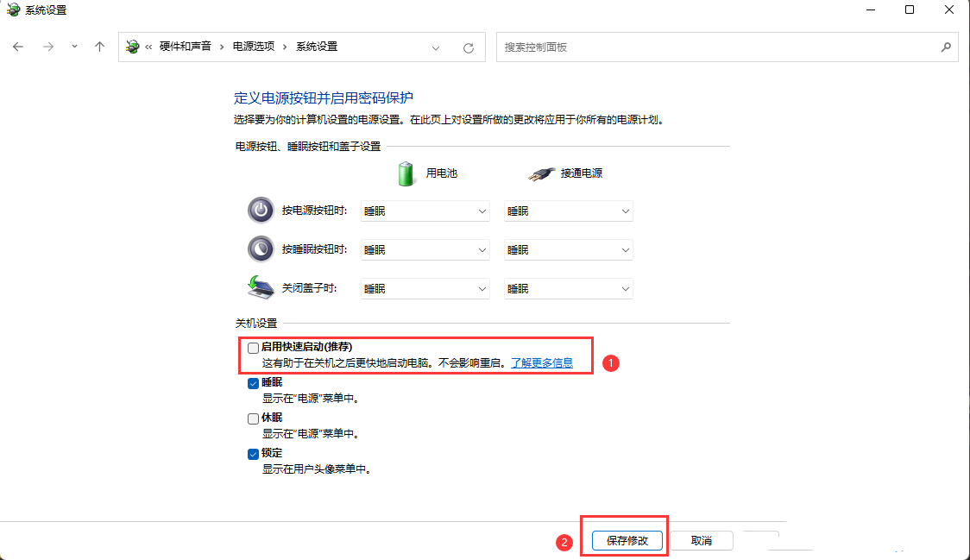Viewport: 970px width, 560px height.
Task: Open the 了解更多信息 link
Action: coord(544,362)
